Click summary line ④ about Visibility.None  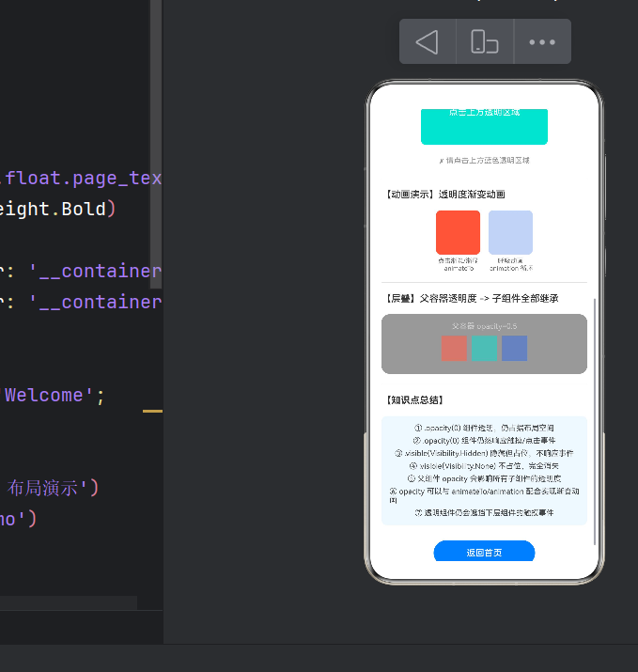pyautogui.click(x=484, y=466)
